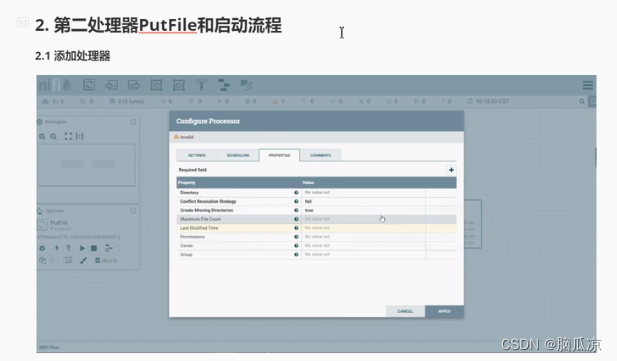617x361 pixels.
Task: Edit the Maximum File Count value cell
Action: 363,219
